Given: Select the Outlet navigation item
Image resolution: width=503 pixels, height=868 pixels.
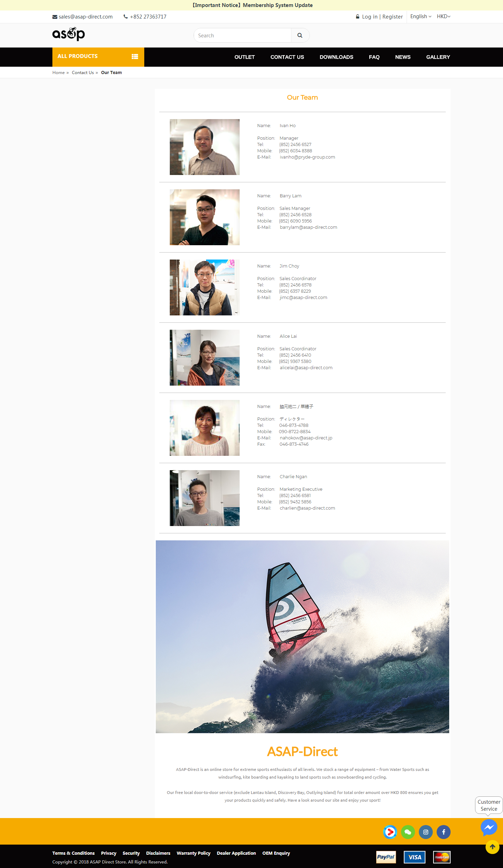Looking at the screenshot, I should (245, 57).
